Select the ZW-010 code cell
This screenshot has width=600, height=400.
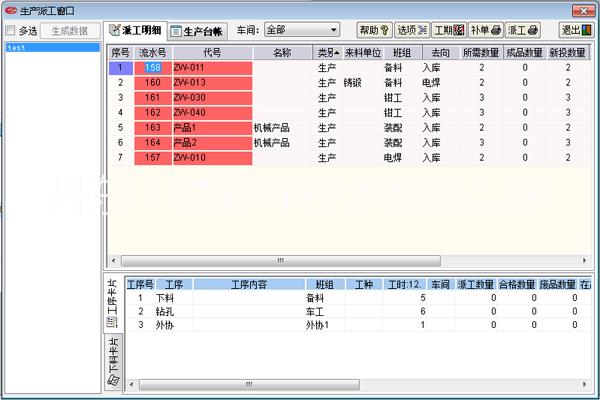213,157
